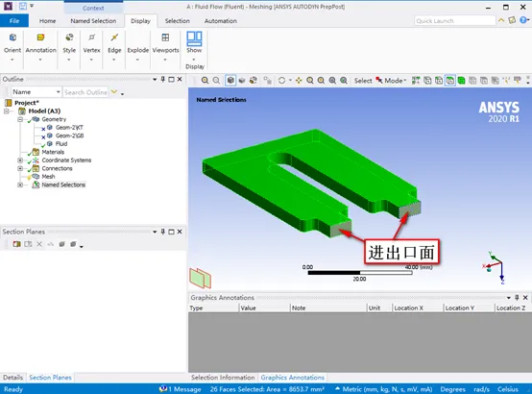Click the rad/s status bar entry
This screenshot has height=394, width=532.
click(x=481, y=389)
